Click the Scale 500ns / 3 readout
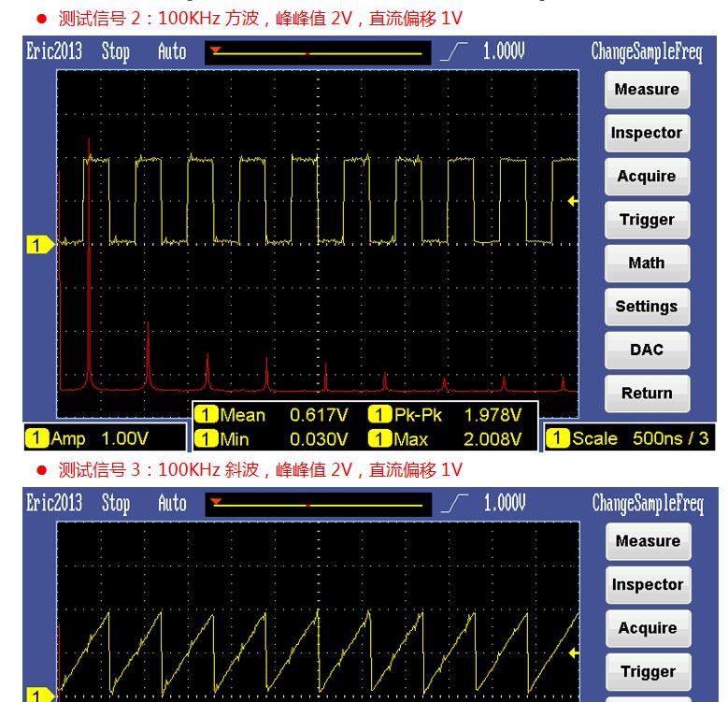The height and width of the screenshot is (702, 728). (629, 437)
